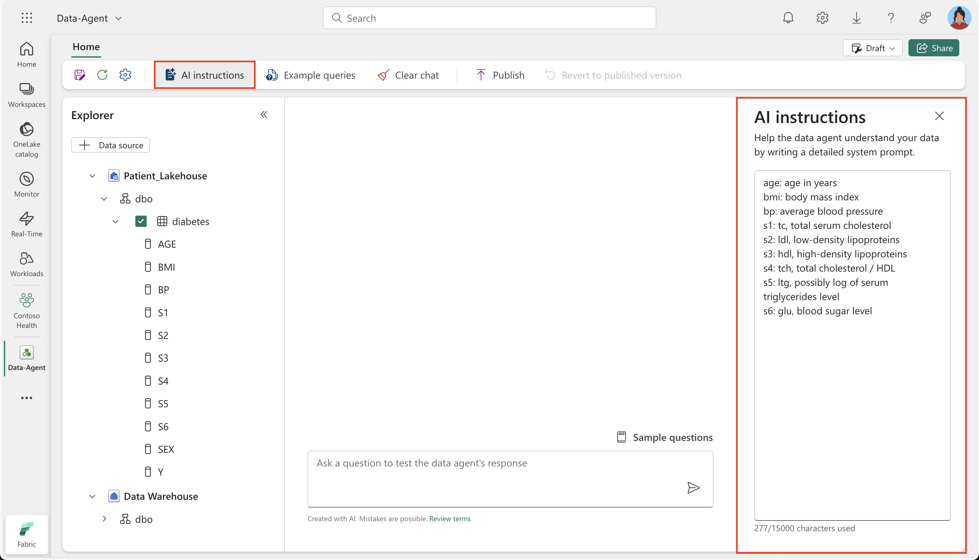Image resolution: width=979 pixels, height=560 pixels.
Task: Open the Monitor sidebar icon
Action: click(27, 185)
